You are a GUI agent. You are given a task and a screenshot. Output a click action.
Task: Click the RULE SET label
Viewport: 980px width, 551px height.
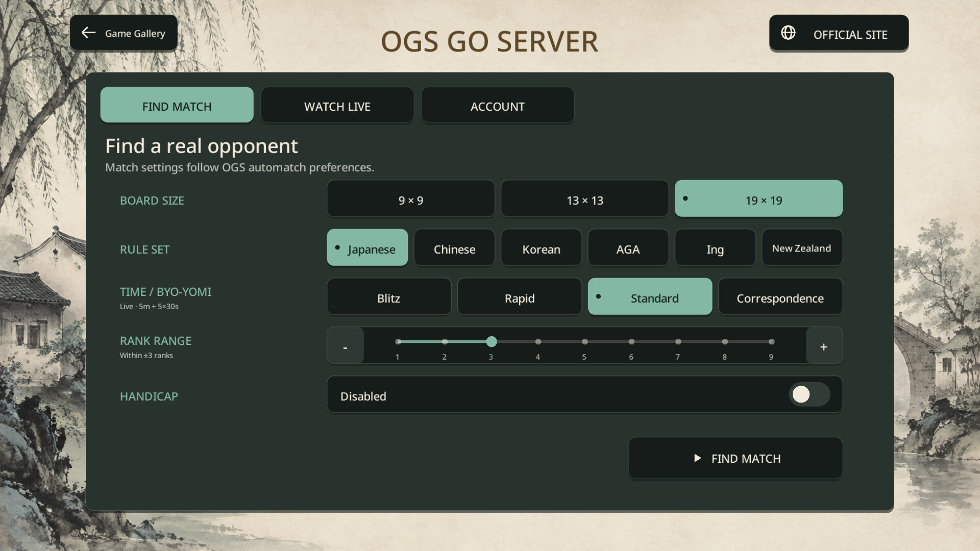tap(144, 249)
